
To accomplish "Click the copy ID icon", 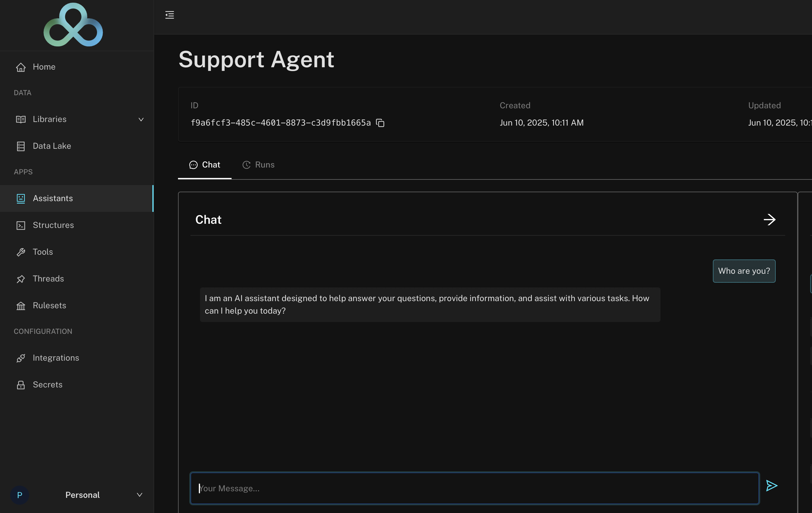I will tap(380, 123).
